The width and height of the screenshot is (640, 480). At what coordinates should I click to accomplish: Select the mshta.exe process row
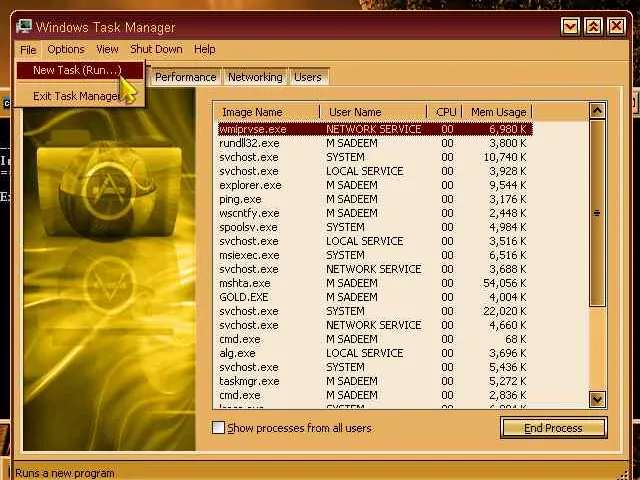pos(375,283)
